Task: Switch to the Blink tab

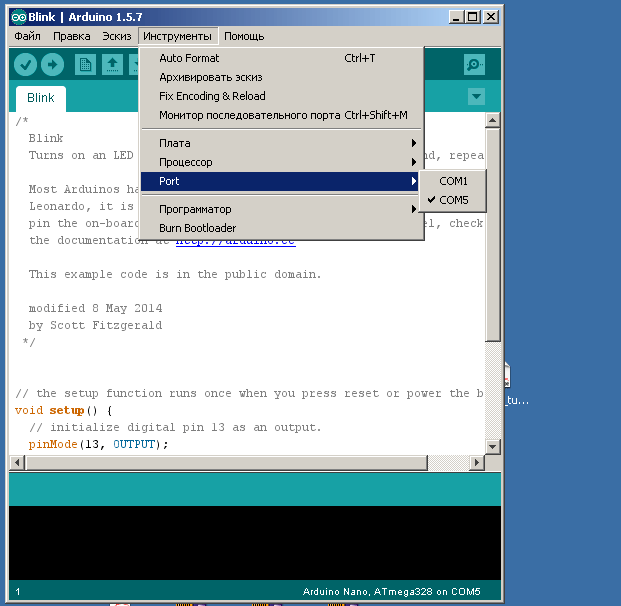Action: (40, 98)
